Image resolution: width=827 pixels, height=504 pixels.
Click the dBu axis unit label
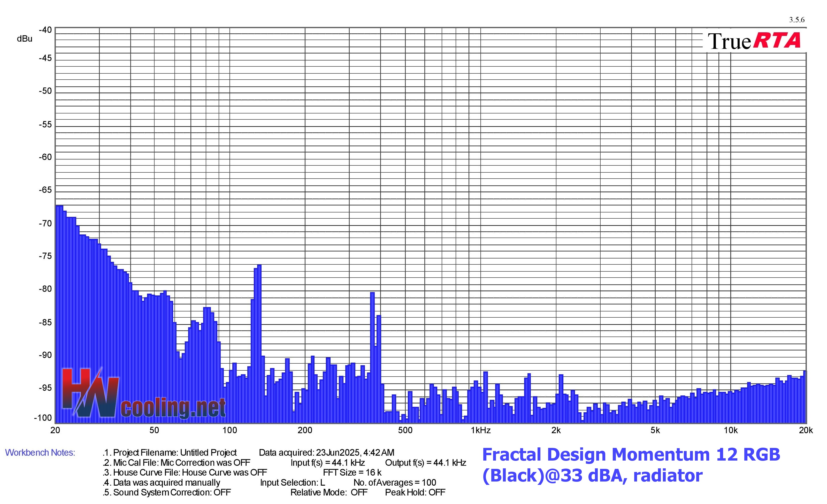[x=25, y=39]
